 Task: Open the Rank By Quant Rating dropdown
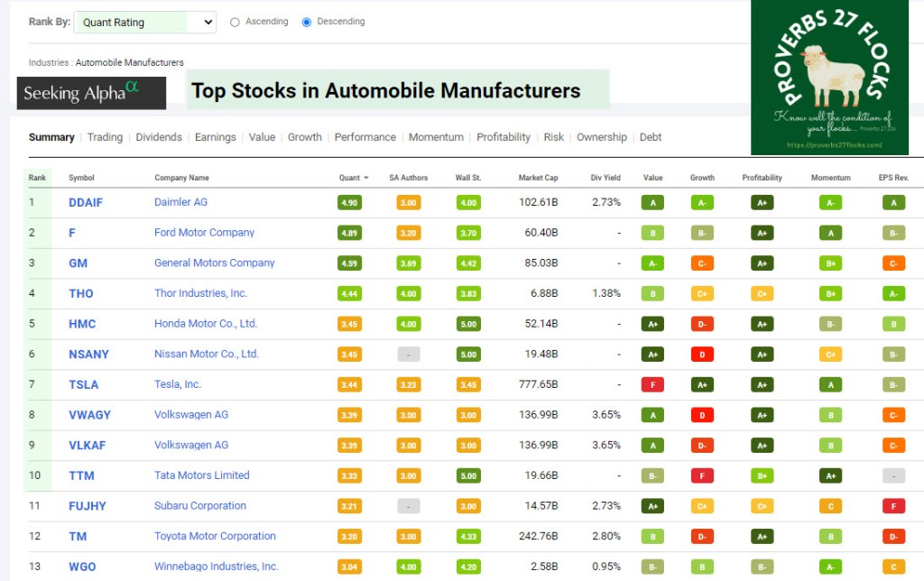tap(143, 23)
